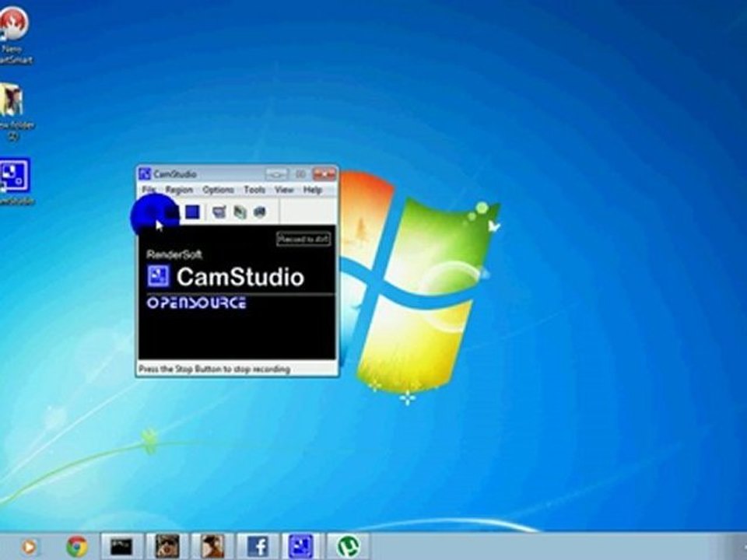
Task: Click the 'Press the Stop Button' status text
Action: (x=215, y=369)
